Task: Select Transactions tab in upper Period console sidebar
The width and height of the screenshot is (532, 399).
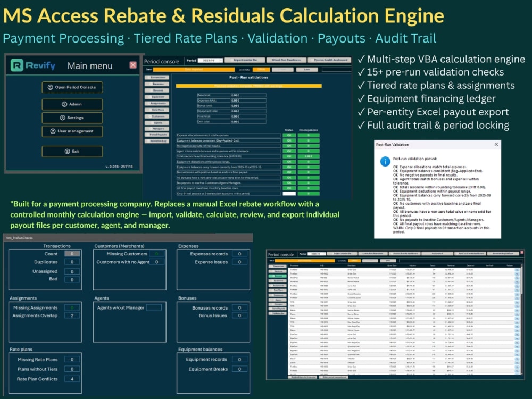Action: pos(157,77)
